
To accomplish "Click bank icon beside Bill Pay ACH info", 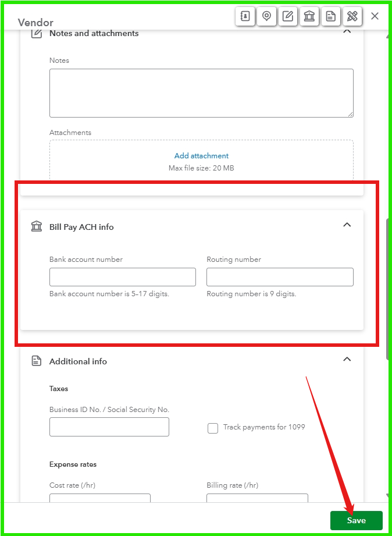I will coord(37,226).
